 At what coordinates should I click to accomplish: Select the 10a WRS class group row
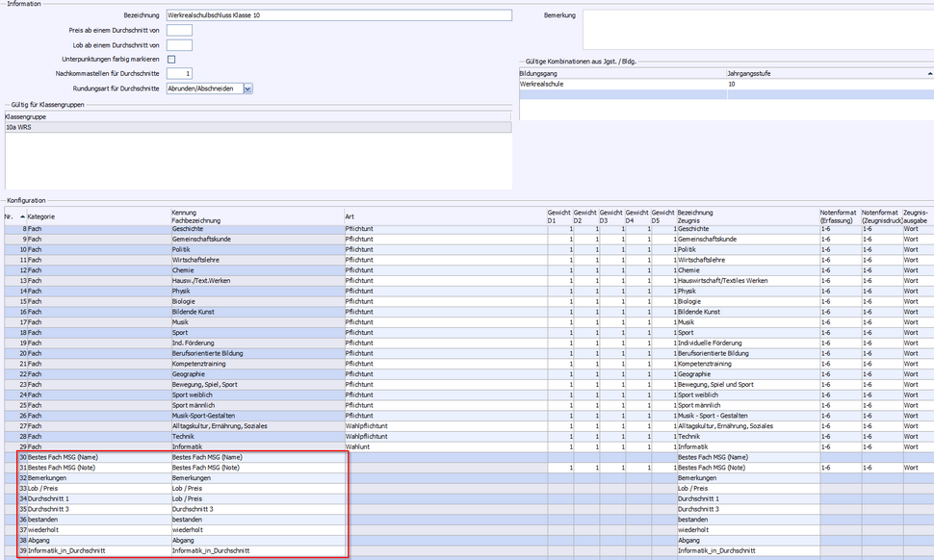point(256,127)
